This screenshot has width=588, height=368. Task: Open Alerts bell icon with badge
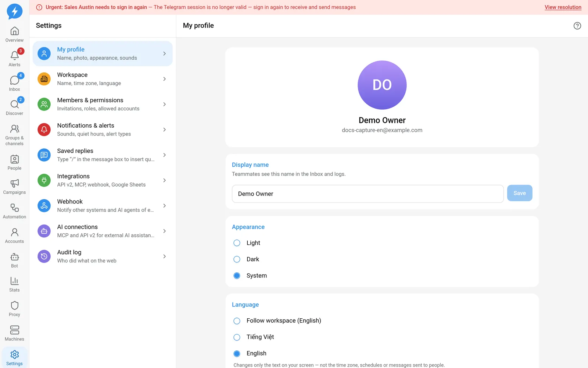[14, 56]
